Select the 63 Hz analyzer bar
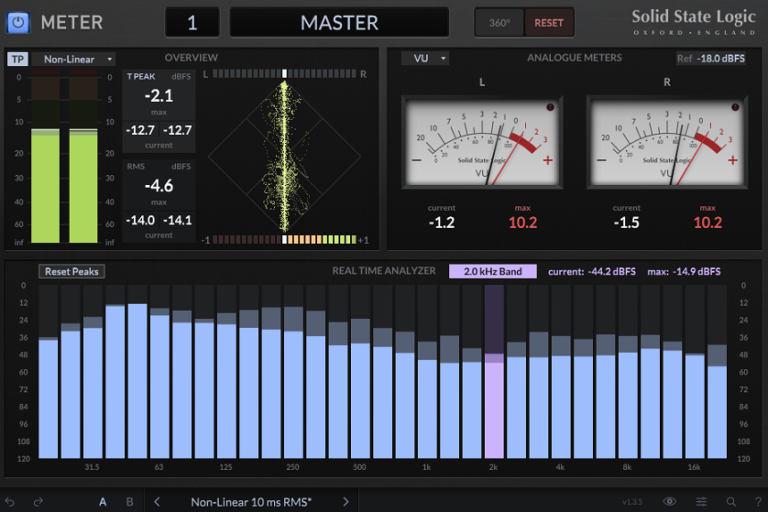The height and width of the screenshot is (512, 768). tap(160, 372)
